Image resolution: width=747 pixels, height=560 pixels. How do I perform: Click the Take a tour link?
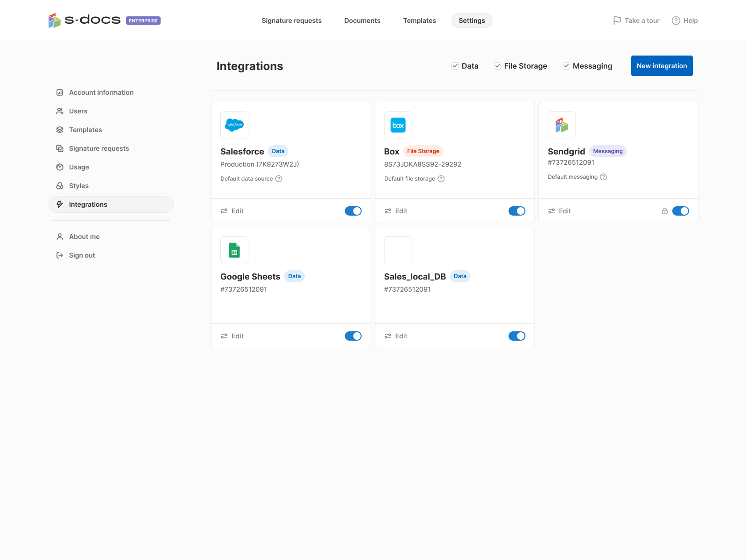click(x=642, y=21)
